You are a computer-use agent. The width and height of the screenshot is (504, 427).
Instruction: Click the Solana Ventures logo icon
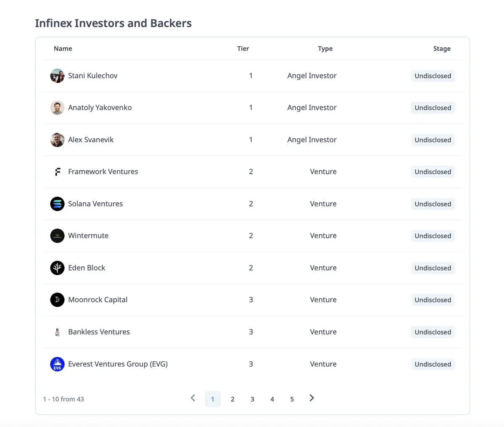click(x=57, y=204)
